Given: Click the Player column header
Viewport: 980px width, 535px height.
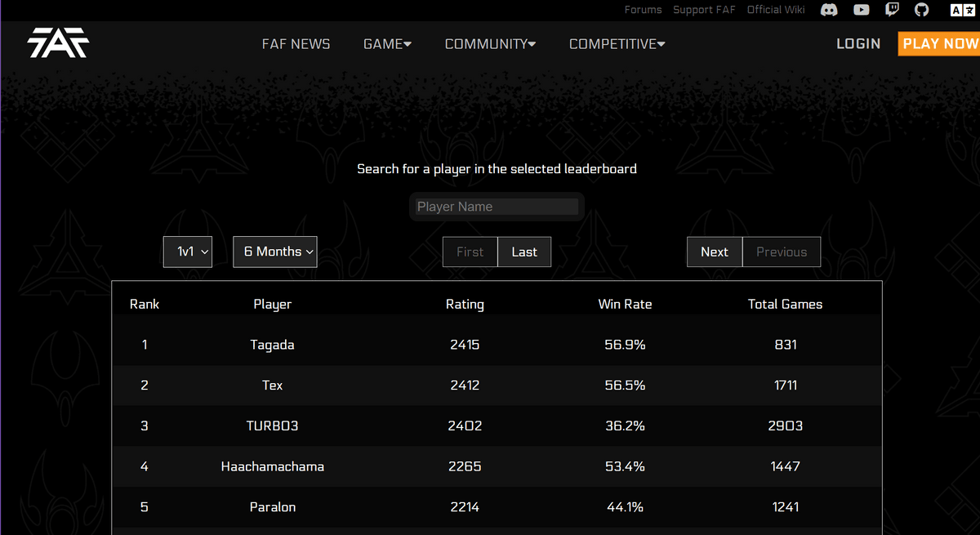Looking at the screenshot, I should (x=273, y=304).
